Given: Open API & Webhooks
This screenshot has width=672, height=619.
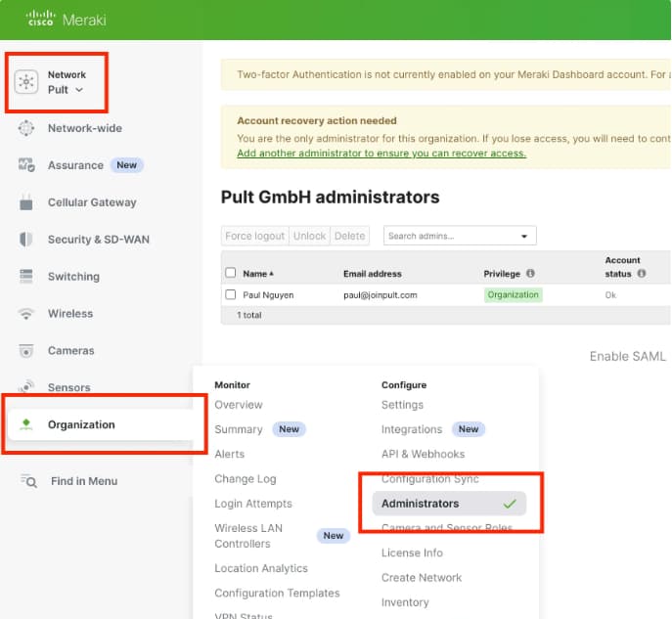Looking at the screenshot, I should pos(423,454).
